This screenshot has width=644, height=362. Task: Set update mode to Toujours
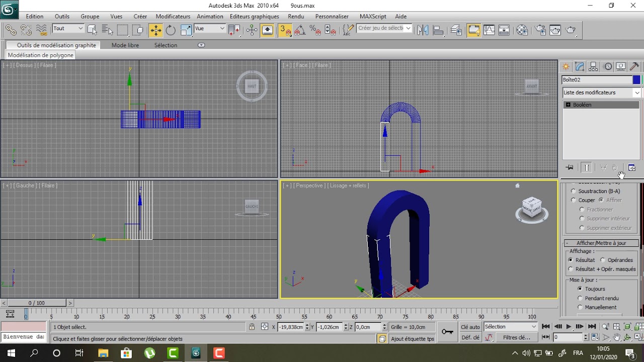coord(580,289)
